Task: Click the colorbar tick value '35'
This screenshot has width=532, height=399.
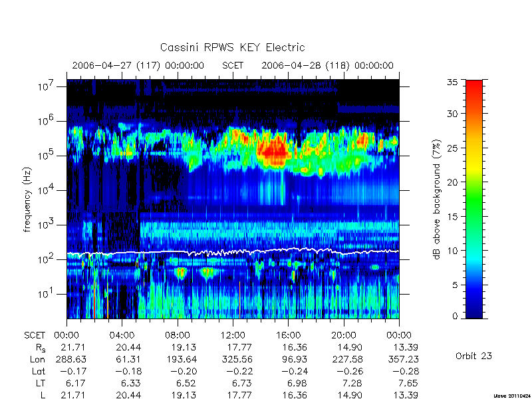Action: pyautogui.click(x=452, y=82)
